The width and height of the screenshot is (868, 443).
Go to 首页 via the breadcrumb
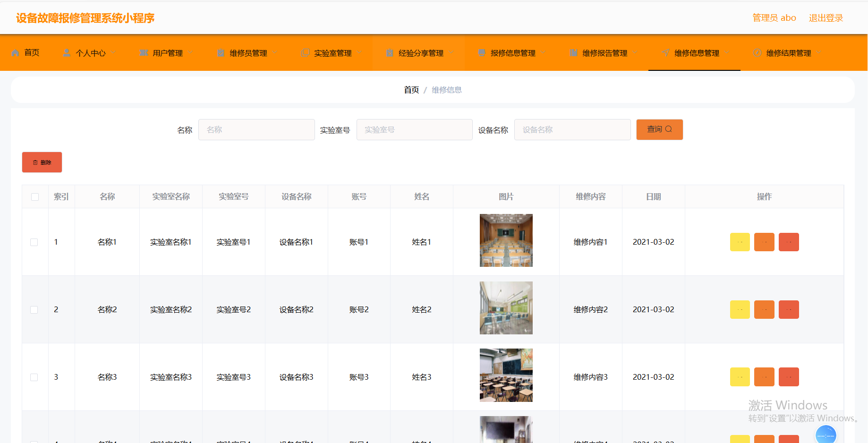click(x=411, y=90)
